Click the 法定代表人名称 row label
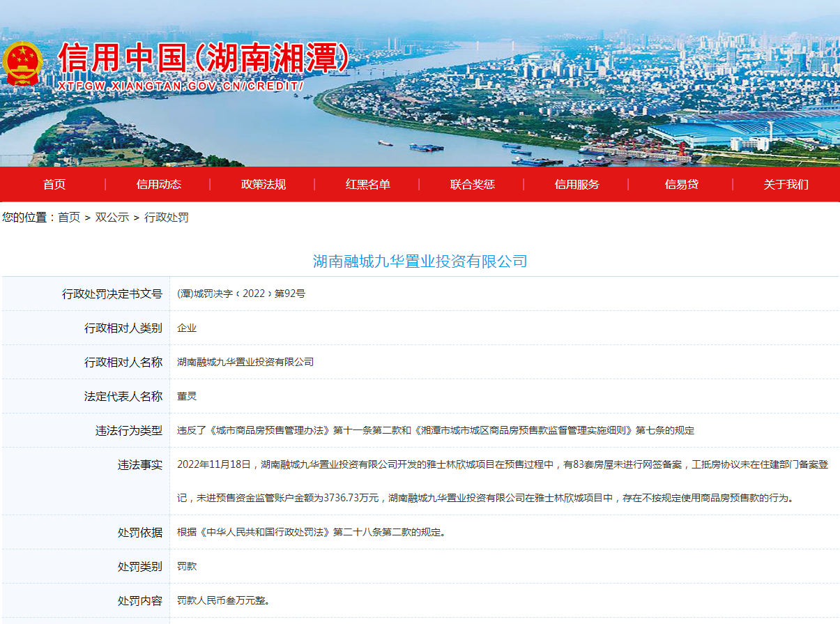Viewport: 840px width, 624px height. (123, 396)
